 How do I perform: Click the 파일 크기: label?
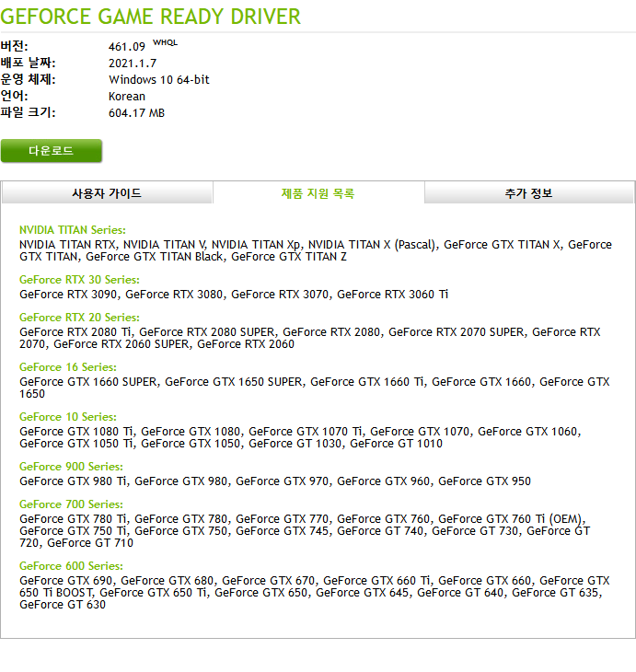pyautogui.click(x=28, y=112)
